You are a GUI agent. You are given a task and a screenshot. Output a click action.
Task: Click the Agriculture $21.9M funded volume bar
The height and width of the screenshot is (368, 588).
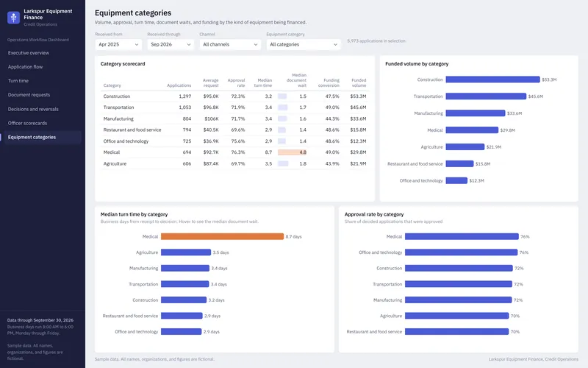click(465, 146)
